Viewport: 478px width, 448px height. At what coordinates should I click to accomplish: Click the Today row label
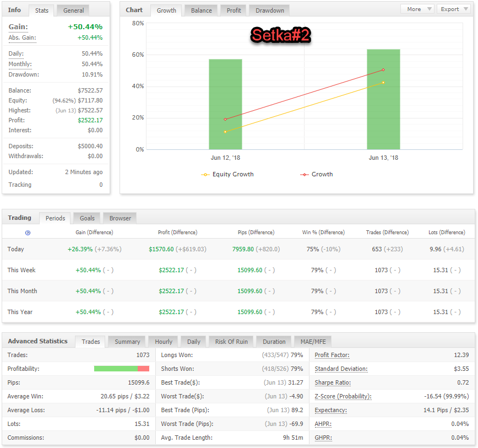tap(15, 249)
